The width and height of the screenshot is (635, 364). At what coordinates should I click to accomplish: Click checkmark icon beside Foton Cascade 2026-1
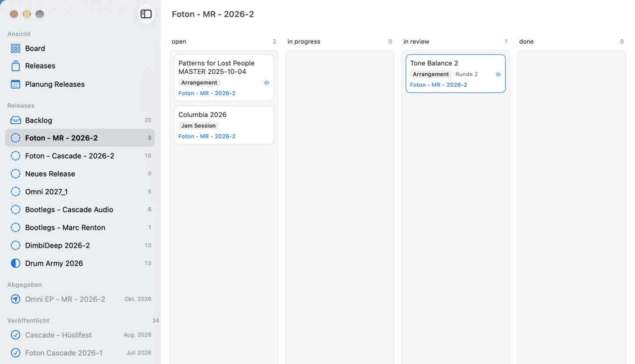tap(15, 353)
